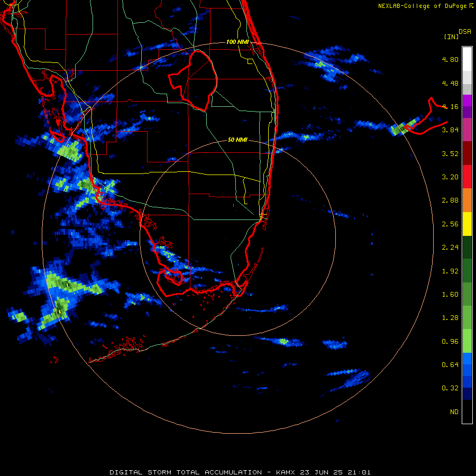The height and width of the screenshot is (476, 476).
Task: Click the legend value 3.52
Action: pos(450,153)
